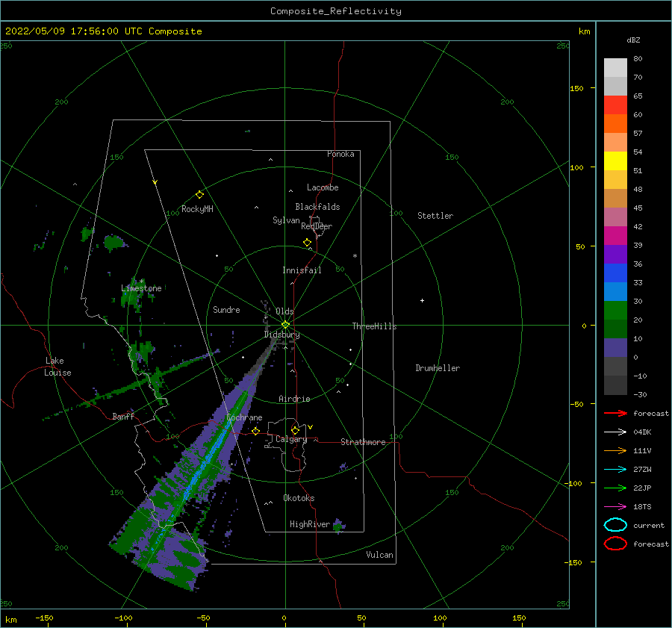This screenshot has height=628, width=672.
Task: Click the Sylvan label
Action: click(x=286, y=220)
